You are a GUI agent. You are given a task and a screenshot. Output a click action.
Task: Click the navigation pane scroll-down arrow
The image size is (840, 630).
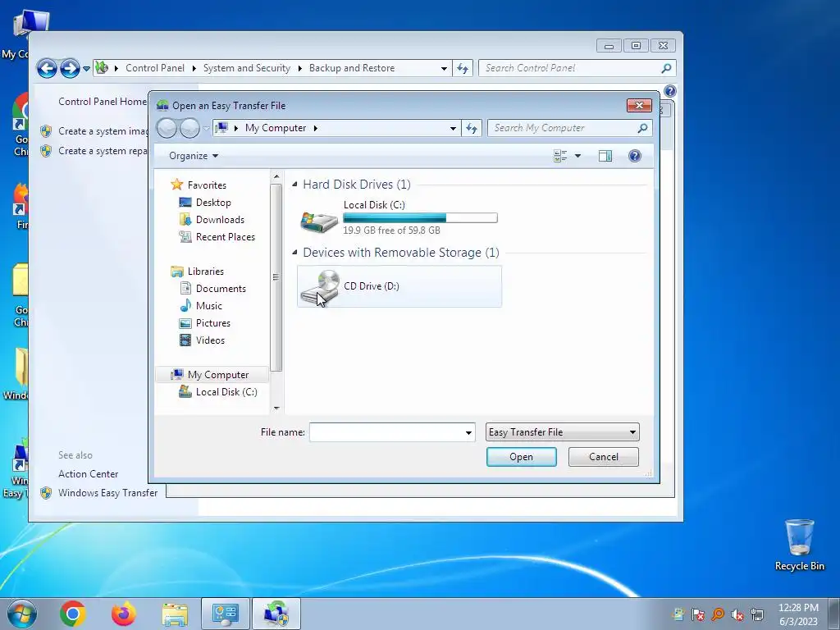(x=276, y=409)
